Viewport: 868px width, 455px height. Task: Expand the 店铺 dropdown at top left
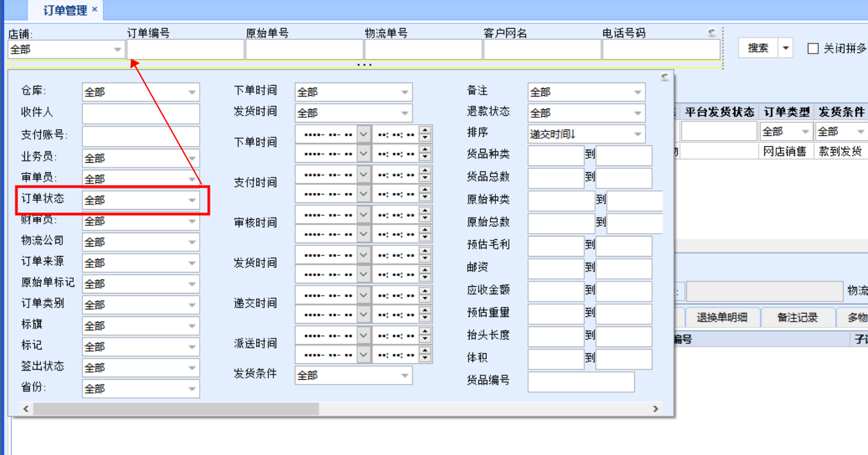[118, 50]
